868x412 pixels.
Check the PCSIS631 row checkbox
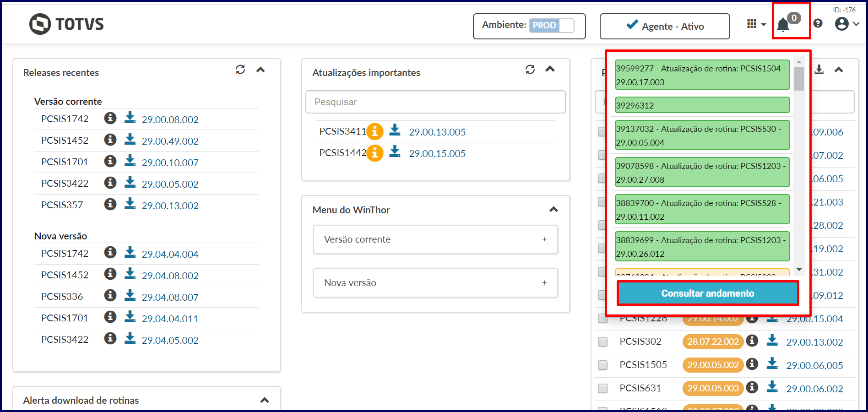[602, 388]
